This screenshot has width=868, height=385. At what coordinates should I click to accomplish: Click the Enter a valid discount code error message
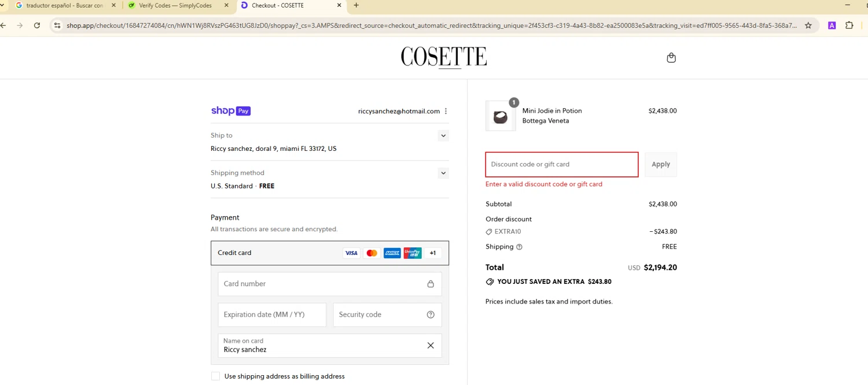(x=544, y=184)
